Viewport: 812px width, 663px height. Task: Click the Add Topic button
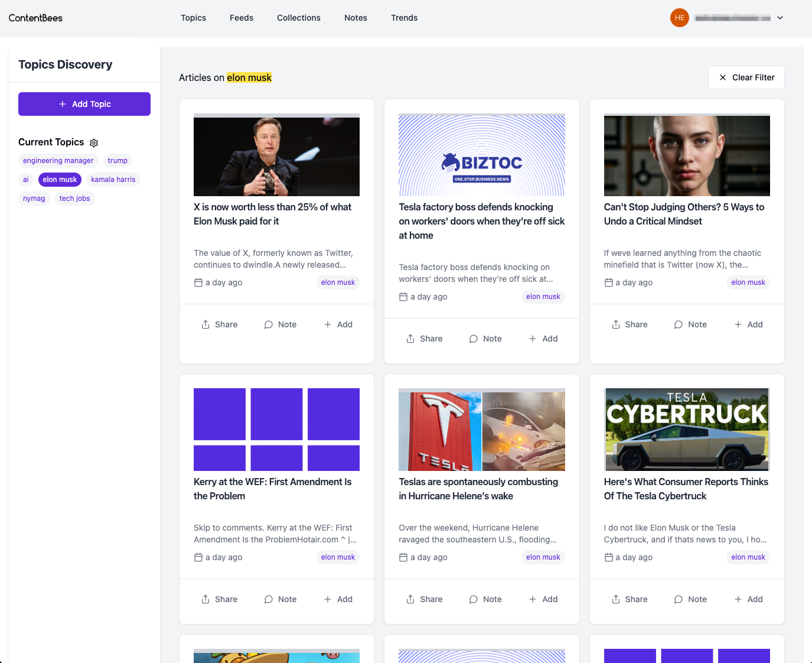(x=84, y=103)
